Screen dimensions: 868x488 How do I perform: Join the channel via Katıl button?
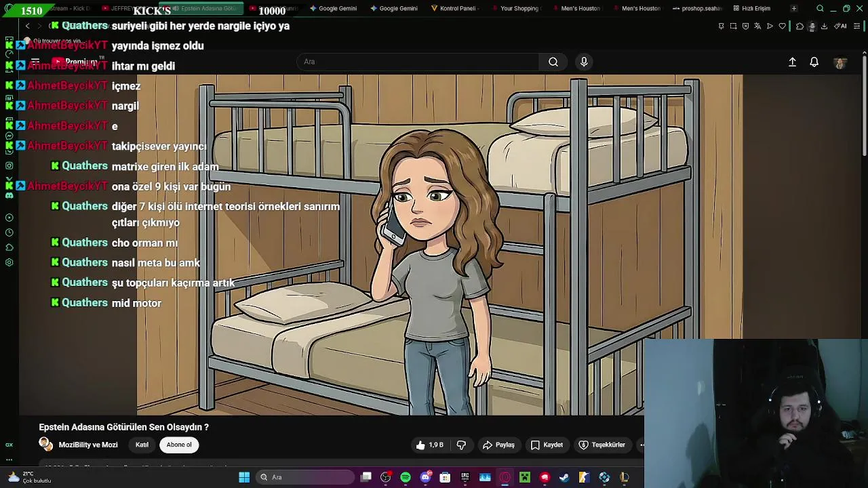click(x=142, y=445)
